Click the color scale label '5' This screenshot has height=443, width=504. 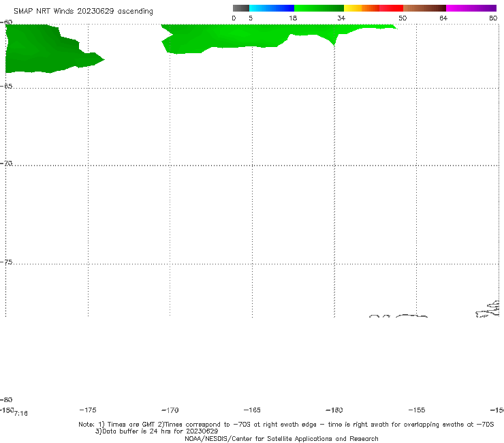pyautogui.click(x=251, y=18)
